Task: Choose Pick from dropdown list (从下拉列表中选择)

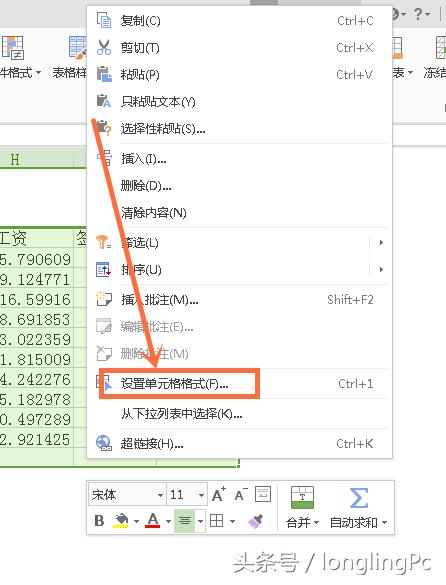Action: (x=239, y=413)
